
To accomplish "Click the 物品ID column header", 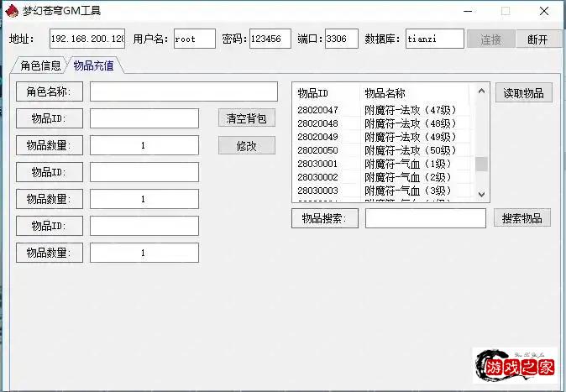I will click(x=313, y=93).
